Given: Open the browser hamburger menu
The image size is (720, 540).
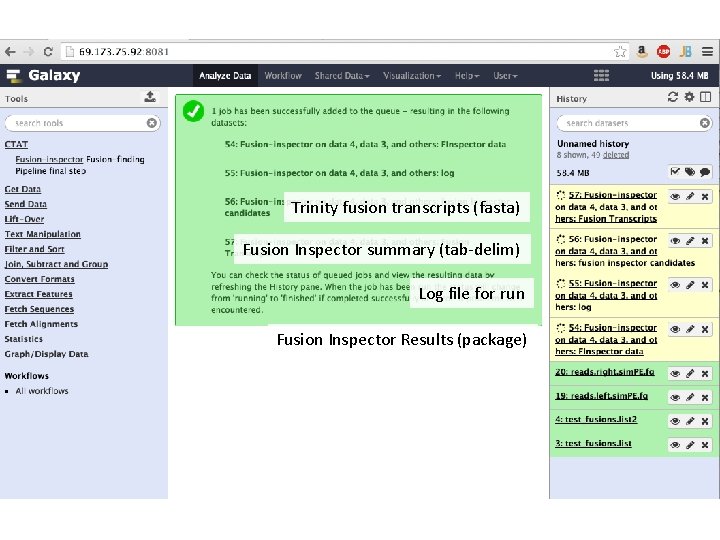Looking at the screenshot, I should coord(707,51).
